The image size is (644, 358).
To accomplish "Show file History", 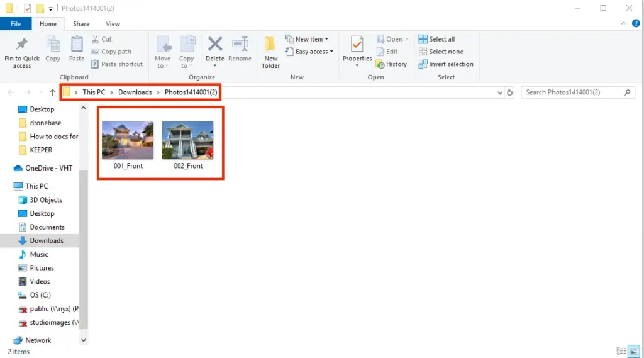I will 391,64.
